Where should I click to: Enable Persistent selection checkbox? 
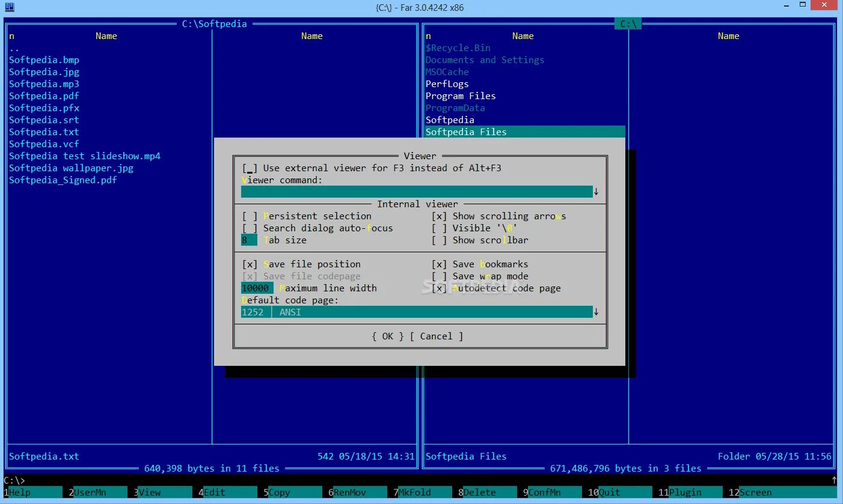(250, 216)
